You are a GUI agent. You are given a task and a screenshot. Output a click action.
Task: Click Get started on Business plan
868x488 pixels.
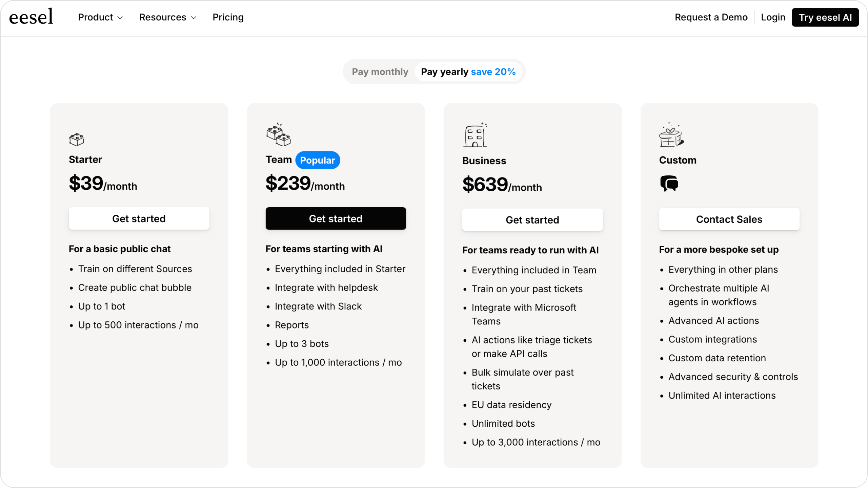[x=532, y=219]
